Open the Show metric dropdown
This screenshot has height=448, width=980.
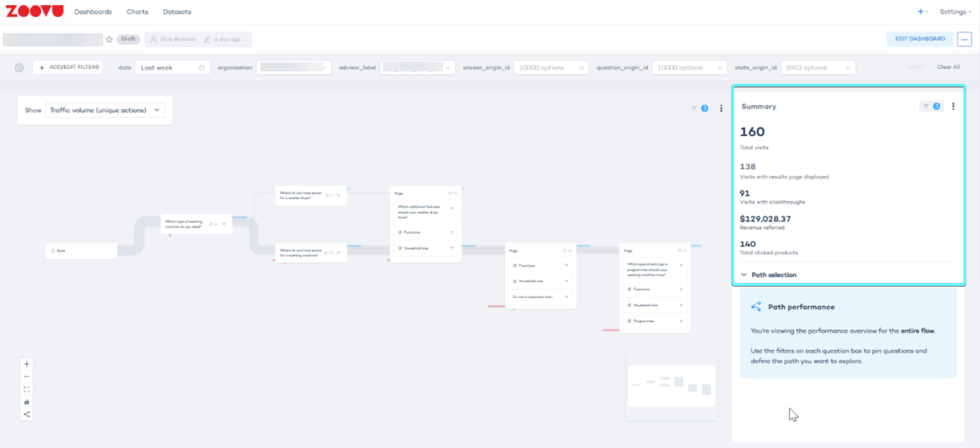pyautogui.click(x=104, y=109)
